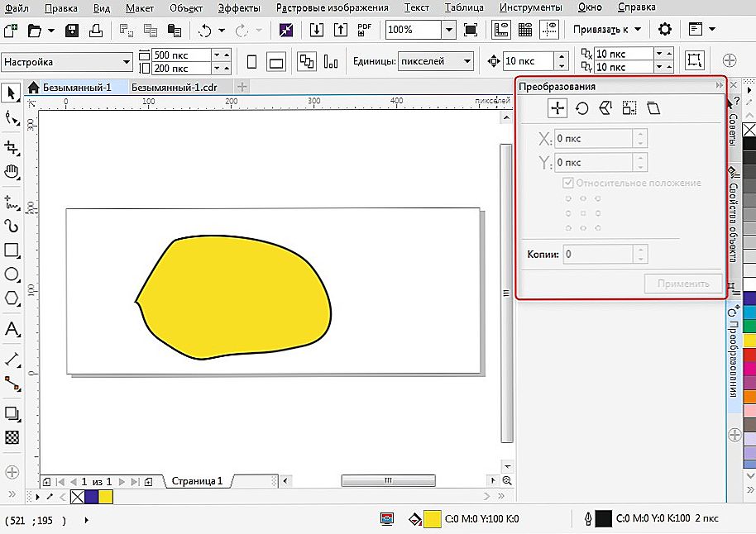This screenshot has width=756, height=534.
Task: Choose top-left anchor point in Transformations grid
Action: [568, 198]
